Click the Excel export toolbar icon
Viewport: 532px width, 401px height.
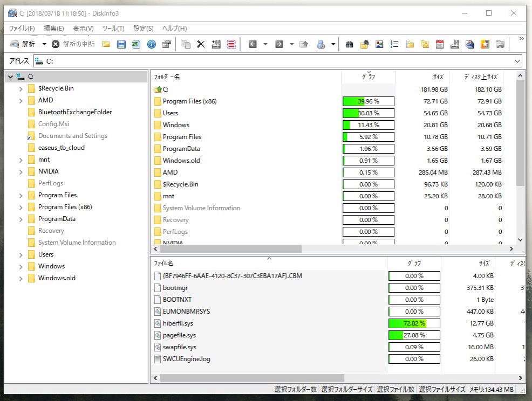coord(137,44)
